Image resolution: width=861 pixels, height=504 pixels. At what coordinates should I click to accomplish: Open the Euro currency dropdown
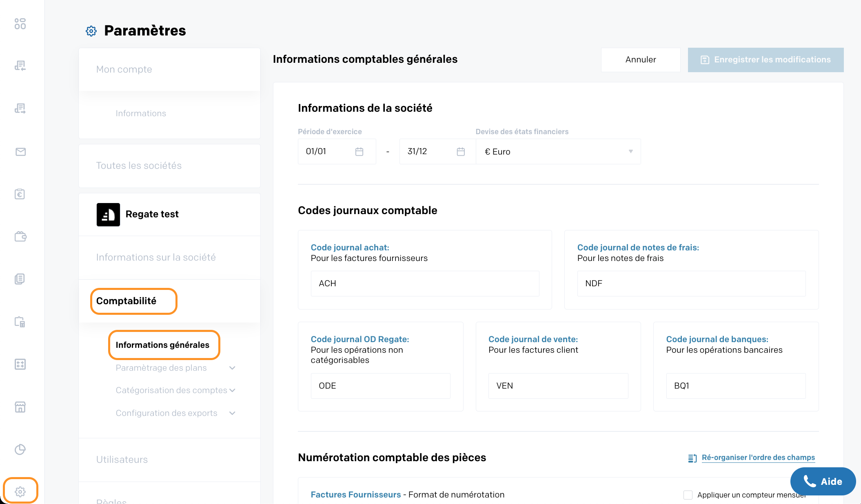click(558, 152)
